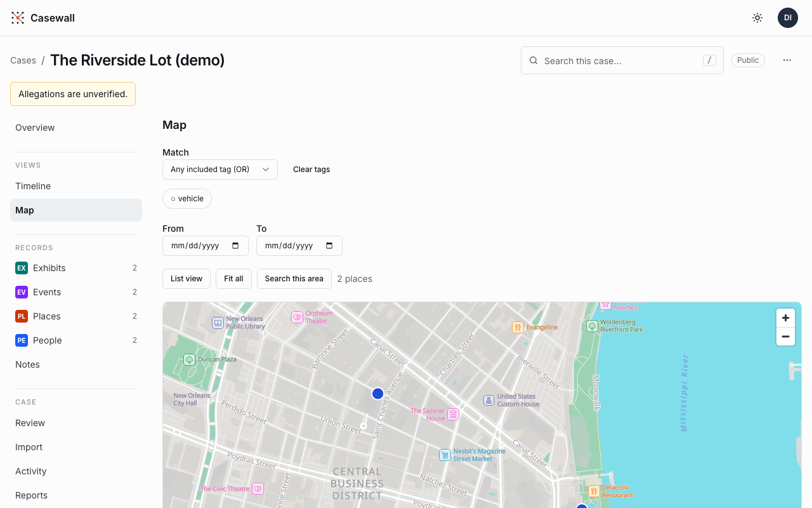Click the Public visibility badge
The image size is (812, 508).
click(x=748, y=60)
